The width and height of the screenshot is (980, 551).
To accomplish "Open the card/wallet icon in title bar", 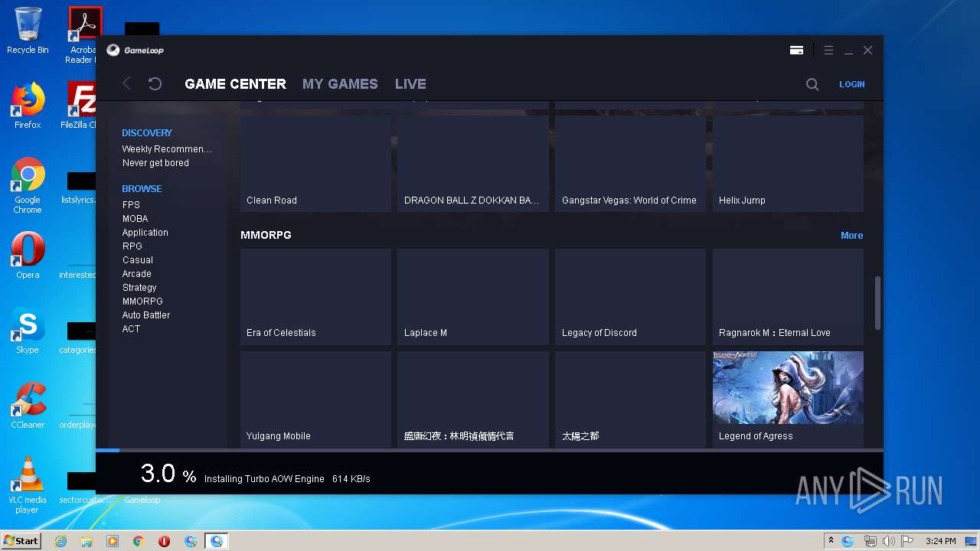I will click(796, 51).
